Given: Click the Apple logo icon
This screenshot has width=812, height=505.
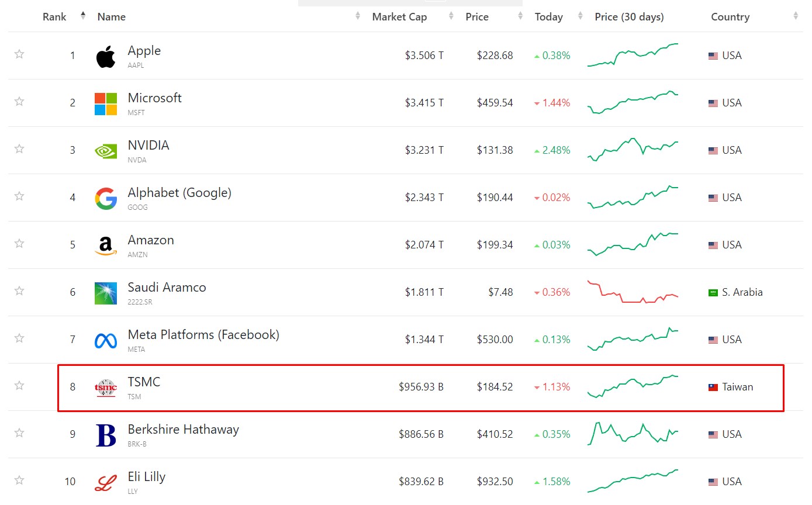Looking at the screenshot, I should click(106, 57).
